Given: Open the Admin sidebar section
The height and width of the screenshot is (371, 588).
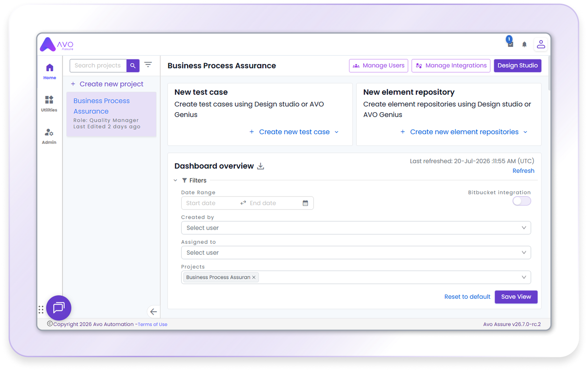Looking at the screenshot, I should point(49,136).
